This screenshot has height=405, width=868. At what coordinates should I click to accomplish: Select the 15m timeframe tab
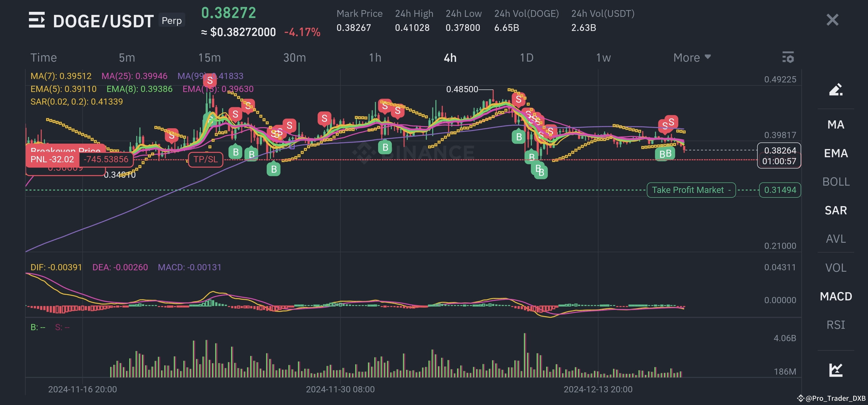[209, 57]
